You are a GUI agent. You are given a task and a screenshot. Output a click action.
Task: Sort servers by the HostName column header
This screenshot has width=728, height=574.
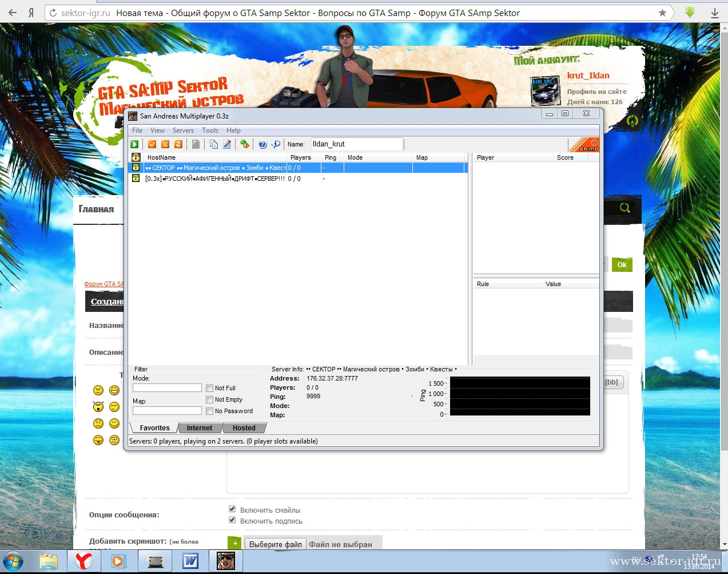pos(215,157)
